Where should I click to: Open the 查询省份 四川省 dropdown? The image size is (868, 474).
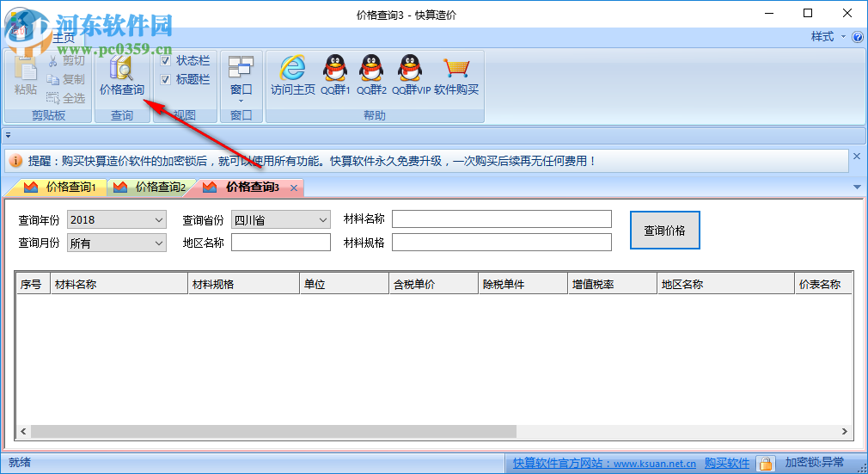click(x=281, y=219)
